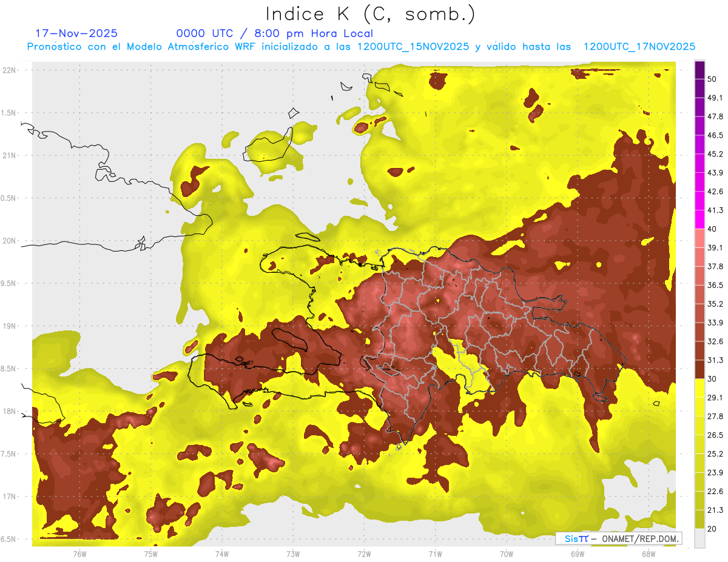Image resolution: width=728 pixels, height=562 pixels.
Task: Click colorbar value '30'
Action: (712, 379)
